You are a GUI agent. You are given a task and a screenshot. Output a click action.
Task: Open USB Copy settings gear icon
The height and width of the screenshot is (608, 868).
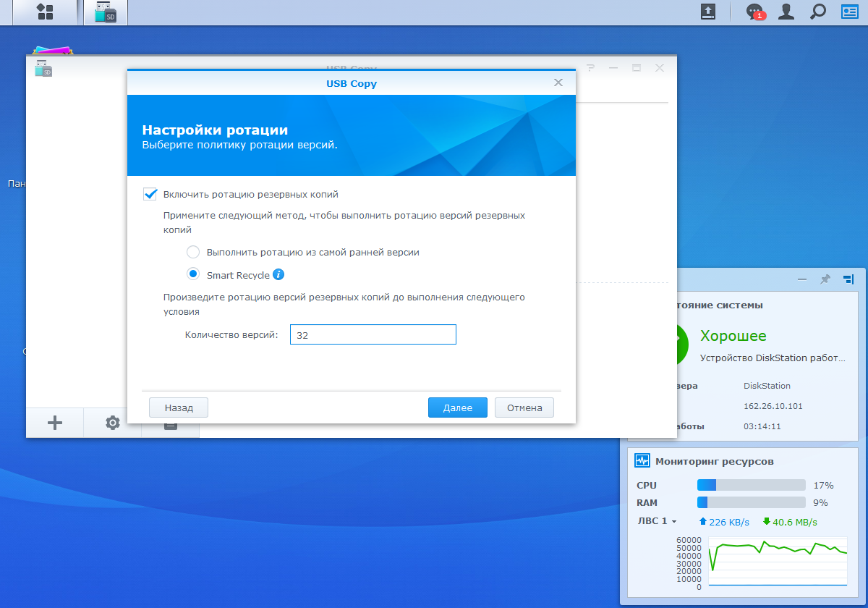point(113,423)
